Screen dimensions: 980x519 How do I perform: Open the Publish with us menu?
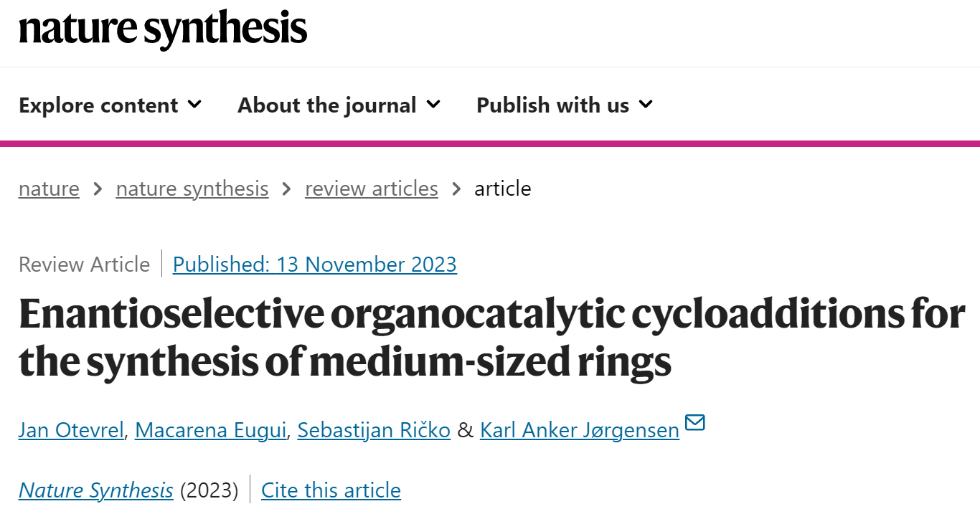[x=565, y=105]
